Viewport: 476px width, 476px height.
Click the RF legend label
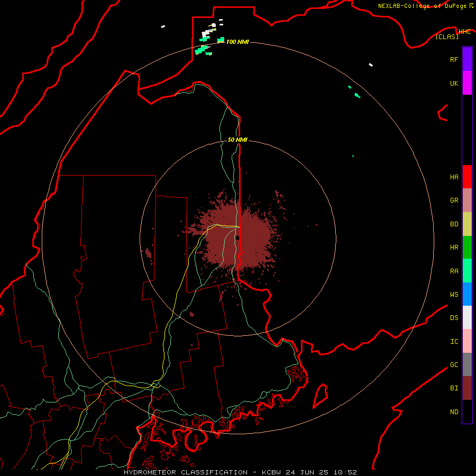pyautogui.click(x=454, y=59)
